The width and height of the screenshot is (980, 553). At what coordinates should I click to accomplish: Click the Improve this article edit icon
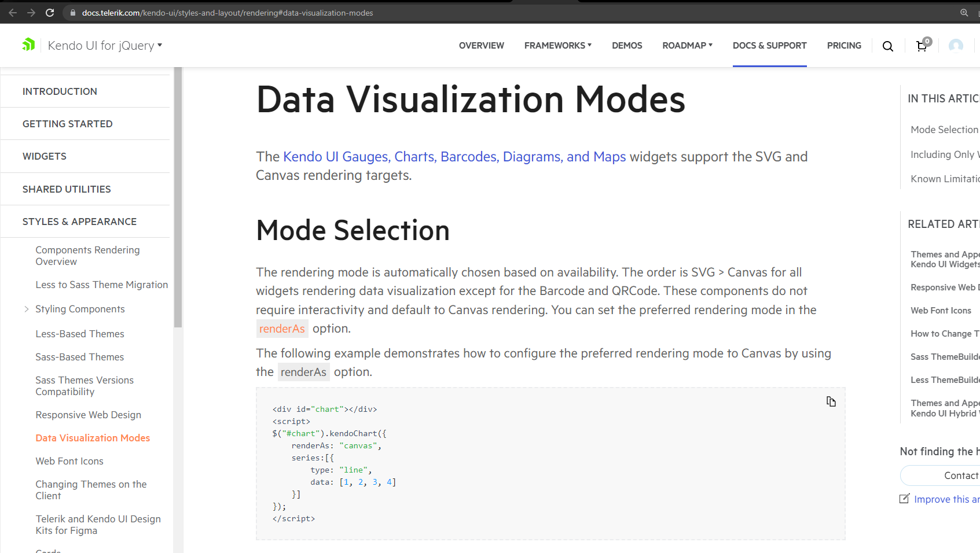coord(905,499)
